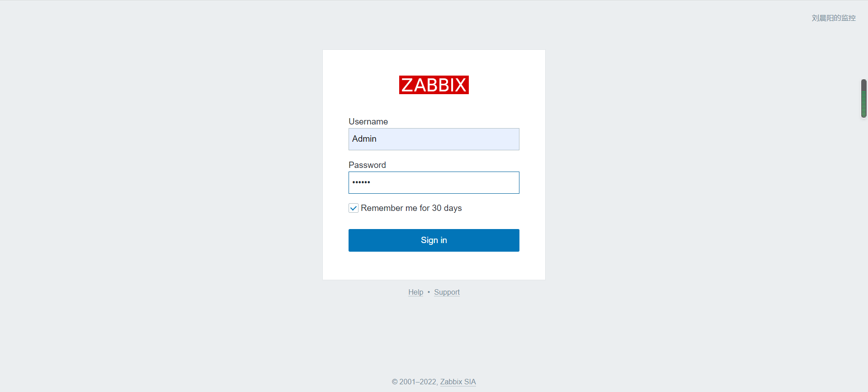This screenshot has width=868, height=392.
Task: Click the dark top of the level meter
Action: click(863, 84)
